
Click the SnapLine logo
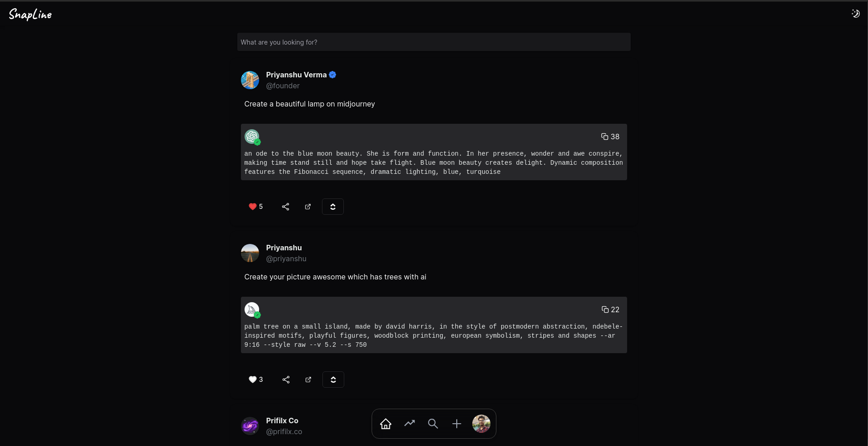click(x=31, y=15)
